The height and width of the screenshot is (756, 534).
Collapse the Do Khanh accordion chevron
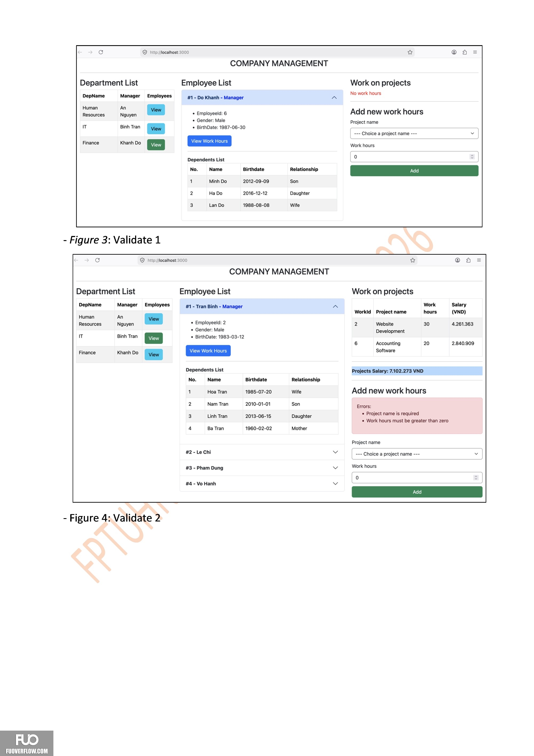pyautogui.click(x=334, y=98)
